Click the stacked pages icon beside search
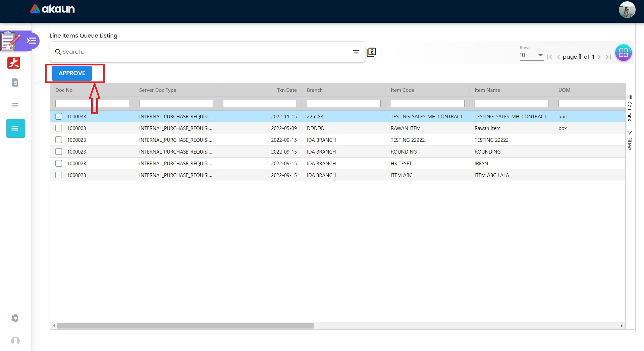Screen dimensions: 644x351 point(371,52)
